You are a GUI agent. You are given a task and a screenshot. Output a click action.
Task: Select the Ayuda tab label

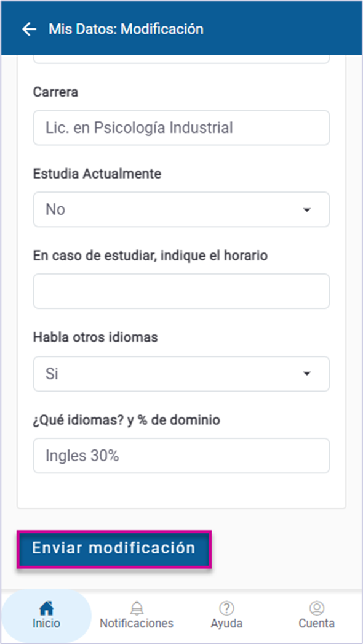coord(226,624)
